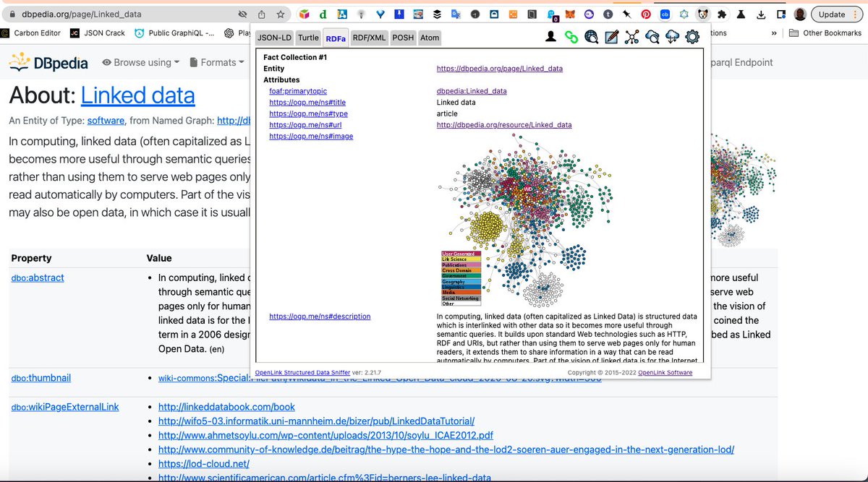Open the Chrome extensions puzzle icon

(x=721, y=14)
